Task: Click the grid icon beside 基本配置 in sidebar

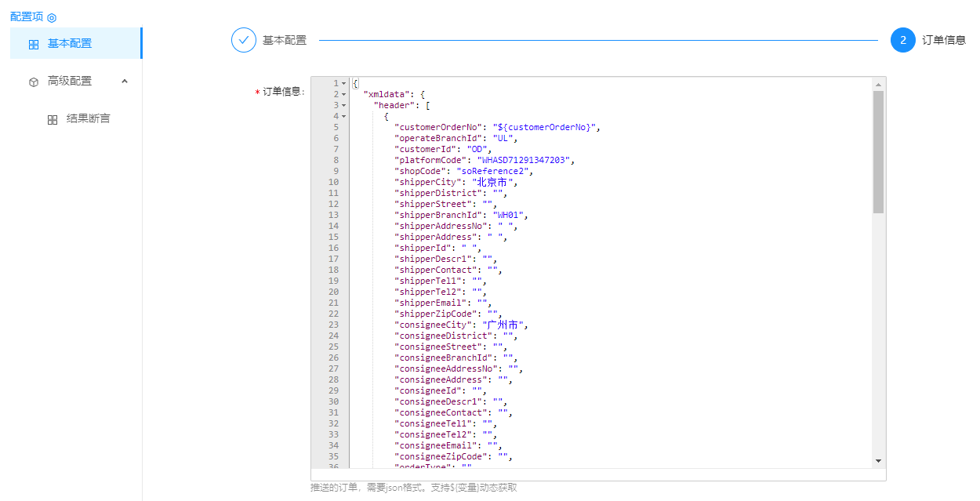Action: (34, 45)
